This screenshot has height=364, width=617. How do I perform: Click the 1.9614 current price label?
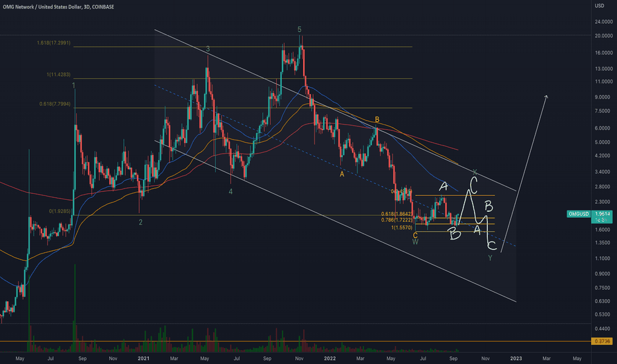click(x=602, y=214)
